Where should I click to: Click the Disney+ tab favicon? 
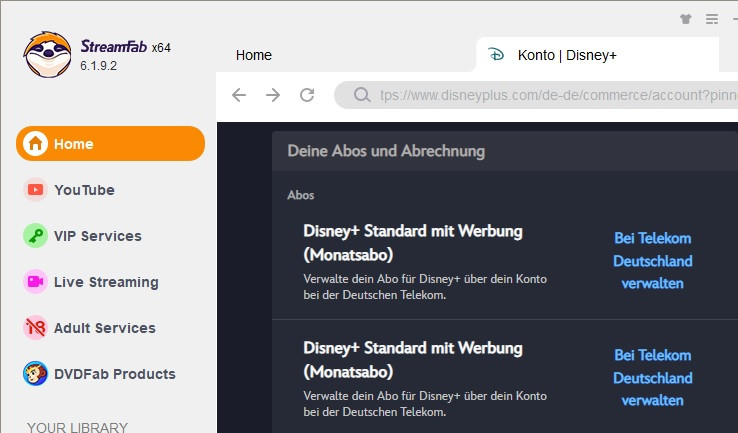496,55
